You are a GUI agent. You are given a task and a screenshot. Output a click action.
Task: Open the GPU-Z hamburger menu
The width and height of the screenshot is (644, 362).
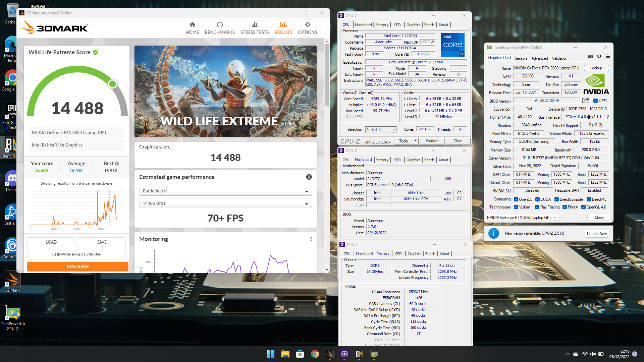pyautogui.click(x=608, y=56)
